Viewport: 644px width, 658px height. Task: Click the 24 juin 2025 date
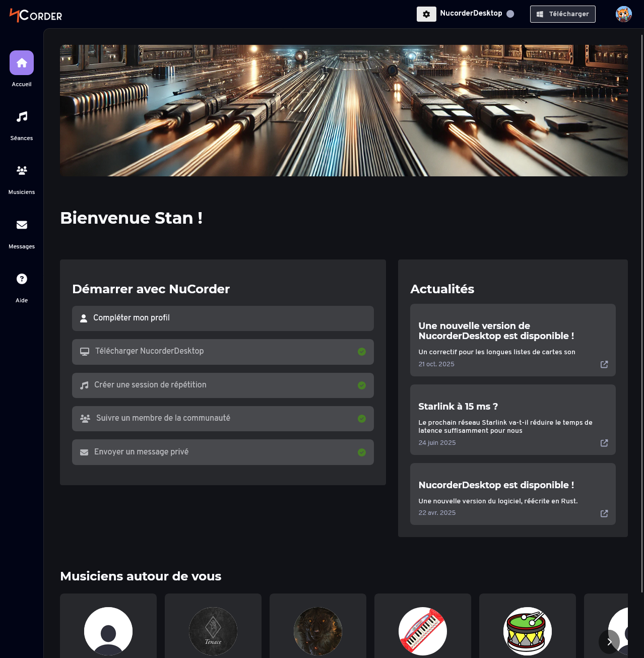coord(437,443)
